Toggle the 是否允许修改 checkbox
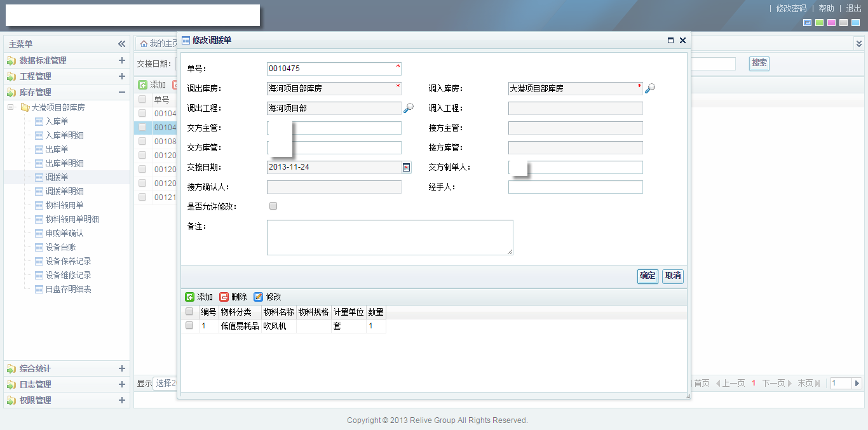The image size is (868, 430). point(273,206)
